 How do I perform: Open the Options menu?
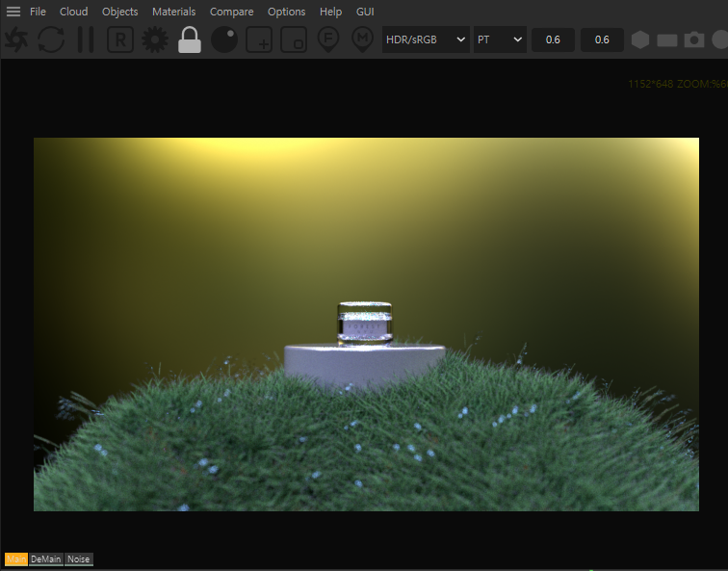pyautogui.click(x=286, y=12)
